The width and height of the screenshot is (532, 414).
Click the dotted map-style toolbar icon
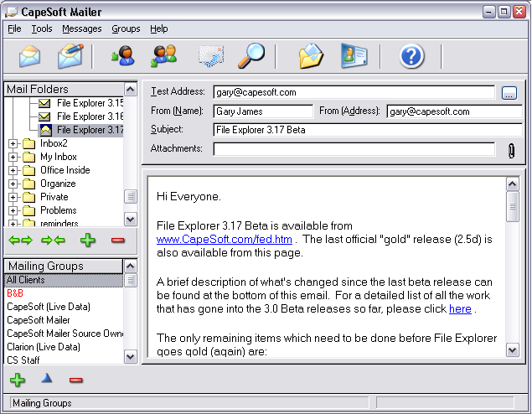tap(211, 56)
